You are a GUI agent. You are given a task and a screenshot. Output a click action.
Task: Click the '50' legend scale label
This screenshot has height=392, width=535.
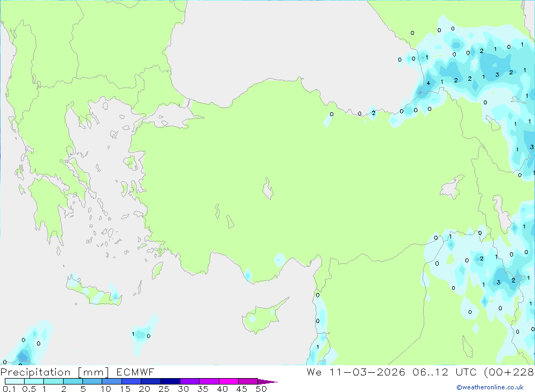click(261, 389)
